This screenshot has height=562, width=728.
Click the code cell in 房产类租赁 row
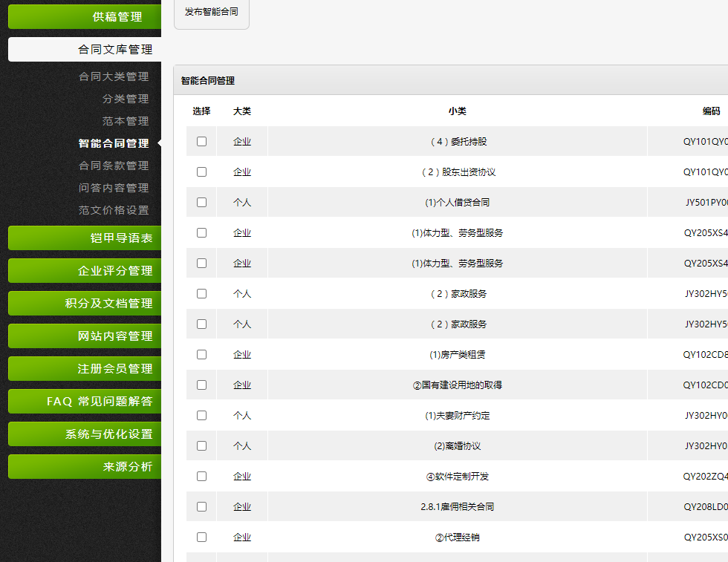click(x=688, y=355)
